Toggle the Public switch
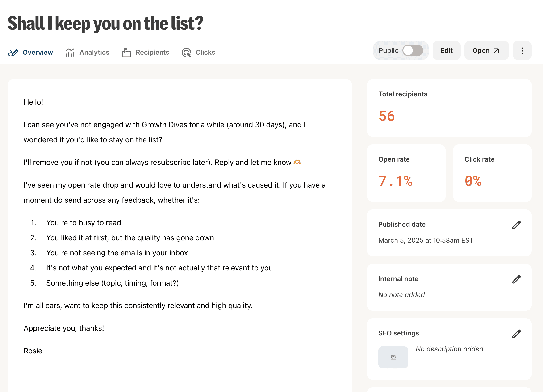This screenshot has width=543, height=392. (413, 50)
